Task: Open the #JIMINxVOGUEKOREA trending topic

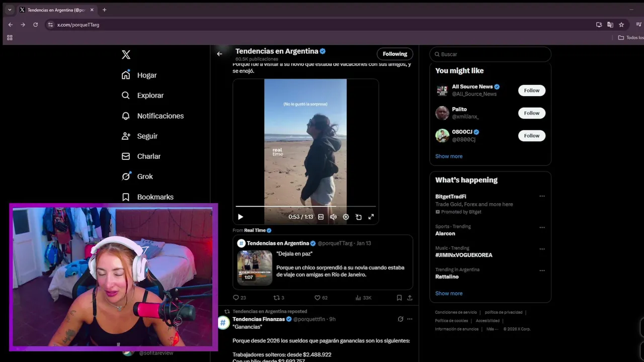Action: 464,255
